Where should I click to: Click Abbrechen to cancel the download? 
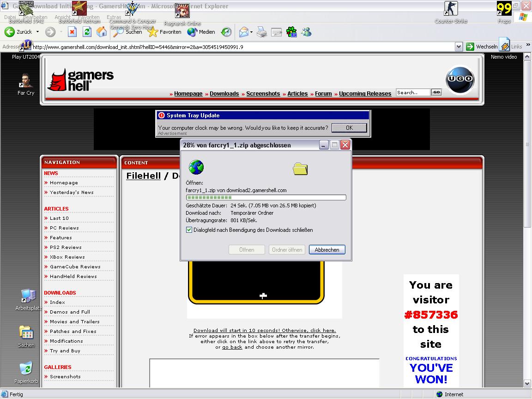(327, 250)
